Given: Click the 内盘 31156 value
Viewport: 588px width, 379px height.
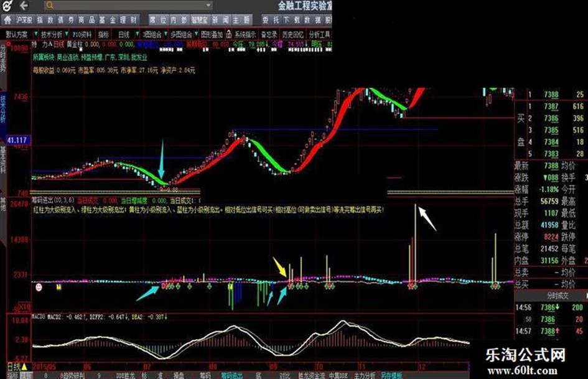Looking at the screenshot, I should [549, 260].
